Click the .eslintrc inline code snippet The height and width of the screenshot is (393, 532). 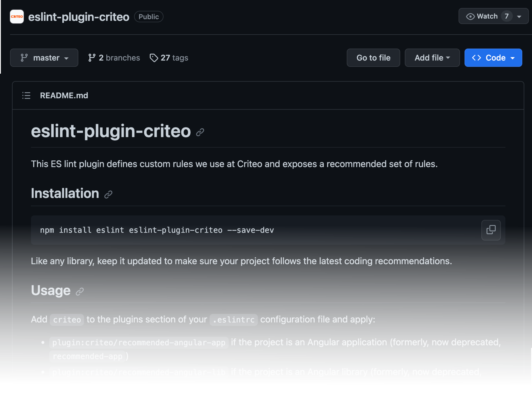[234, 320]
